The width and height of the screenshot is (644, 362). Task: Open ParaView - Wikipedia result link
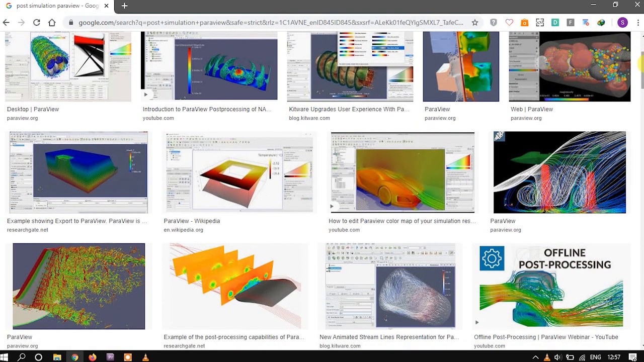tap(192, 221)
